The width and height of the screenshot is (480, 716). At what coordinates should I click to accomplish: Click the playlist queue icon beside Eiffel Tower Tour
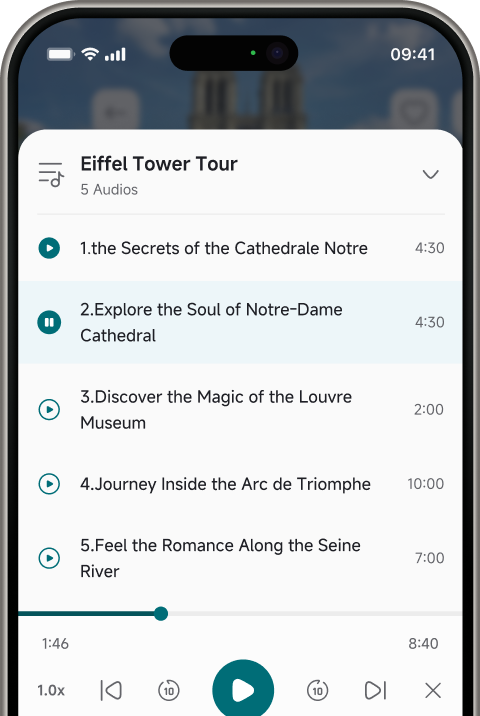[x=51, y=174]
